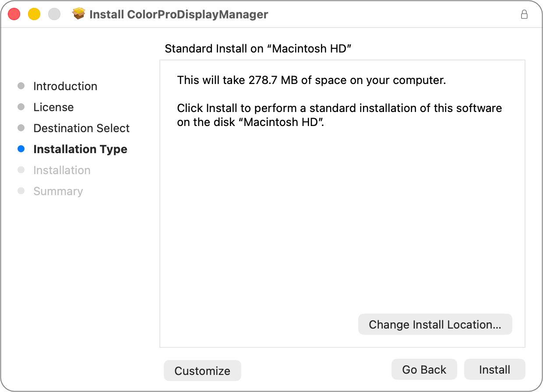
Task: Click the lock icon at top right
Action: (x=524, y=14)
